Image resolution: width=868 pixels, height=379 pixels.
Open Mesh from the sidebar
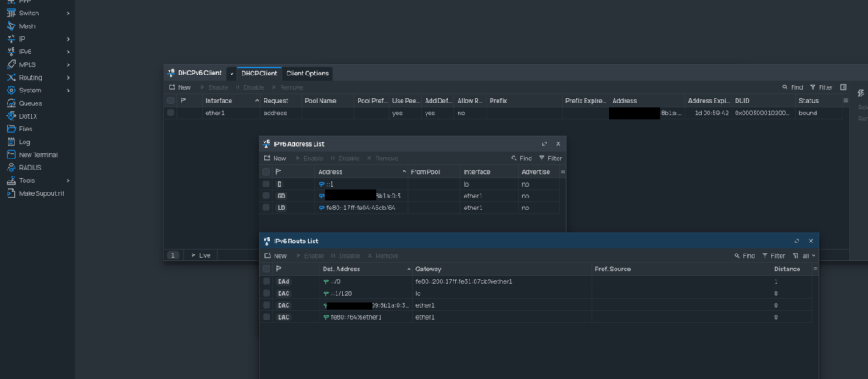27,26
